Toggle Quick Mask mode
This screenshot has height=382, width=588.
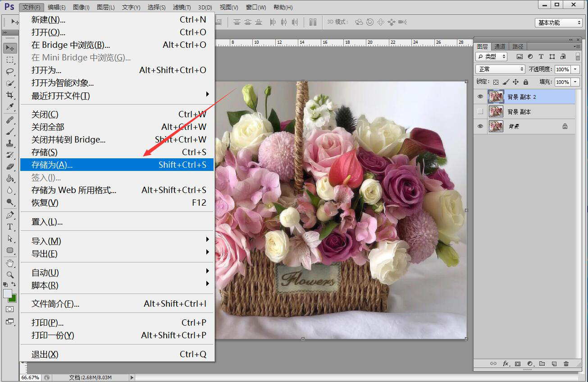[10, 309]
